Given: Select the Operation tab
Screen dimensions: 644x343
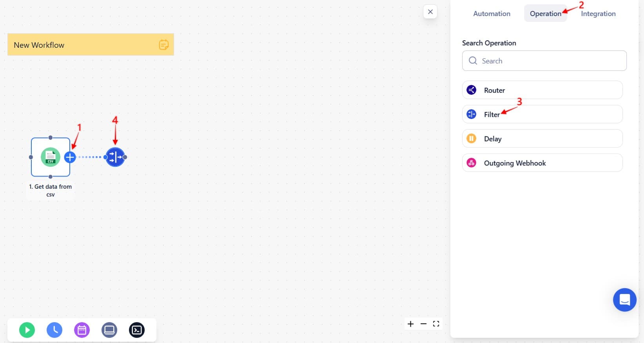Looking at the screenshot, I should 545,14.
